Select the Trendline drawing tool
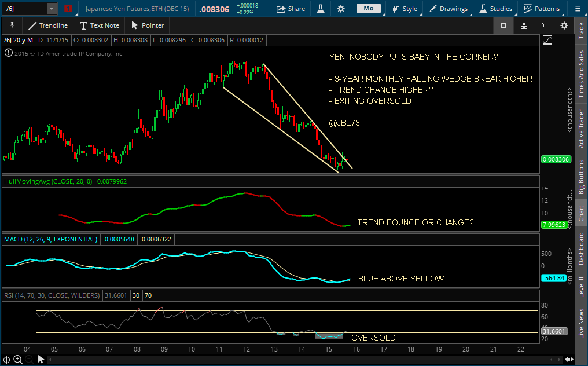Viewport: 588px width, 366px height. click(48, 25)
